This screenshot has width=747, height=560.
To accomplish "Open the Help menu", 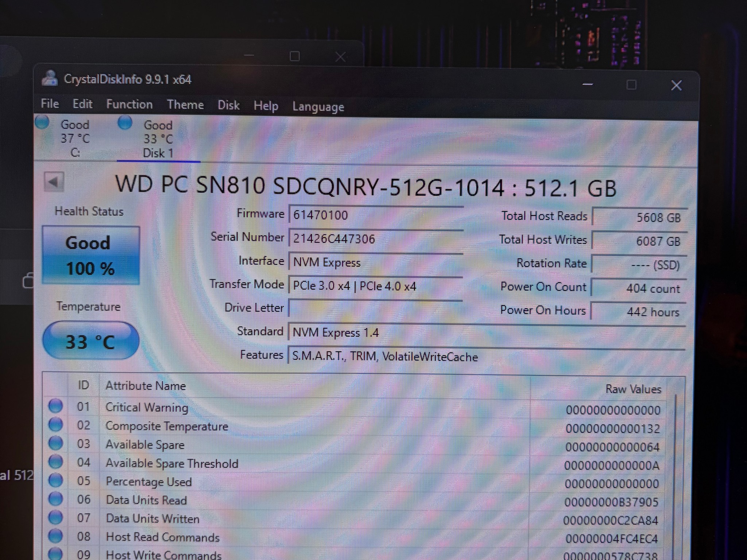I will pos(266,106).
